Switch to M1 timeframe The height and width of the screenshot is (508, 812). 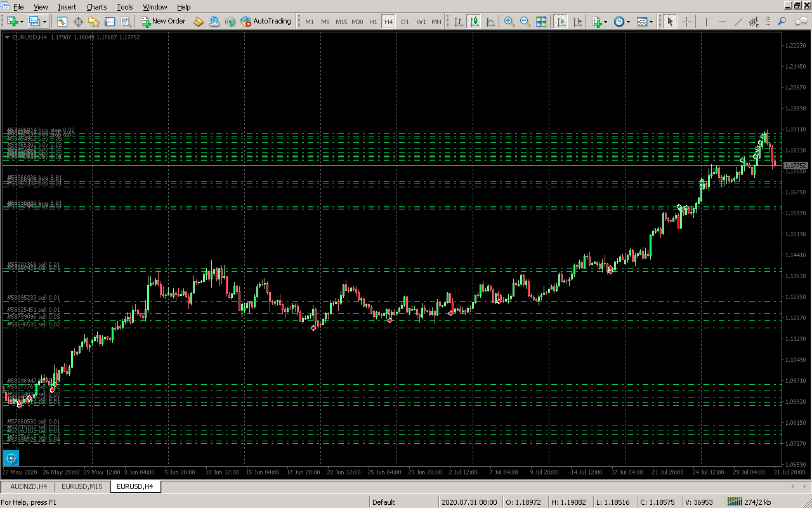click(x=310, y=22)
